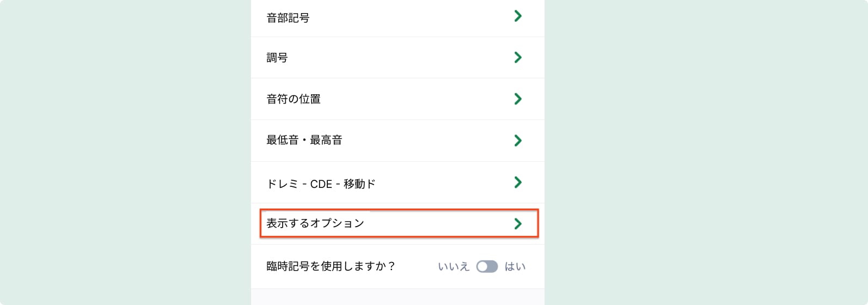Click the はい label beside the switch
Screen dimensions: 868x305
pos(515,266)
